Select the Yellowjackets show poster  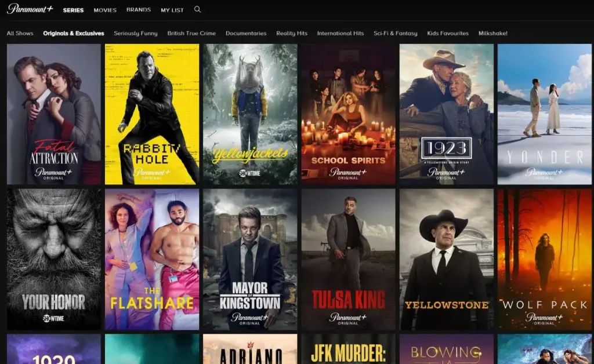click(x=250, y=114)
